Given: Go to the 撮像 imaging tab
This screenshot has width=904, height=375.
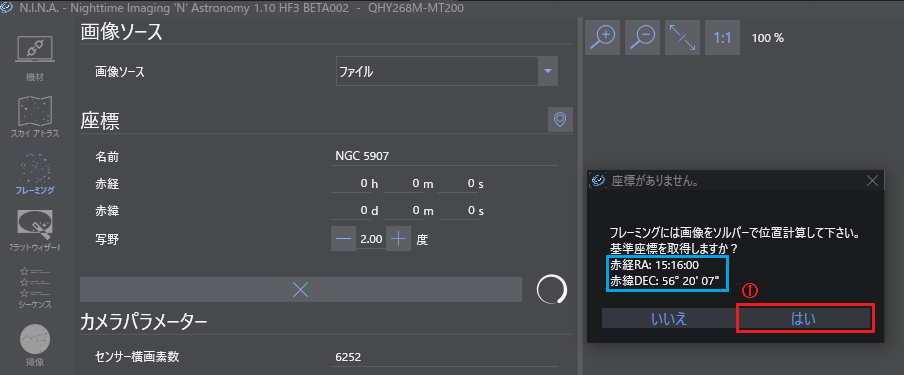Looking at the screenshot, I should [x=35, y=345].
